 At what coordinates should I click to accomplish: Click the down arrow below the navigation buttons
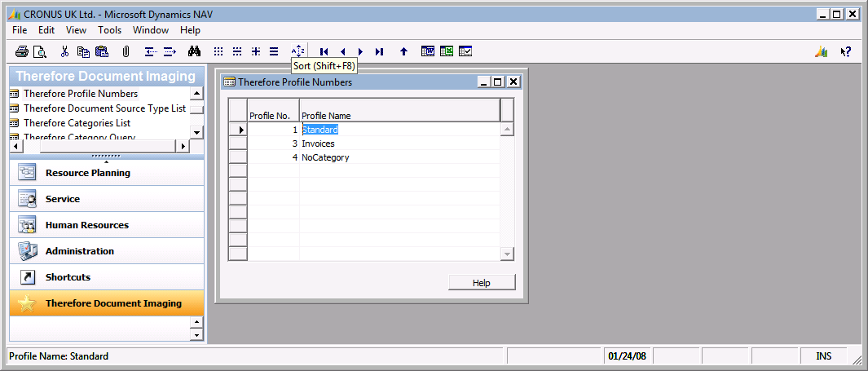(x=196, y=334)
